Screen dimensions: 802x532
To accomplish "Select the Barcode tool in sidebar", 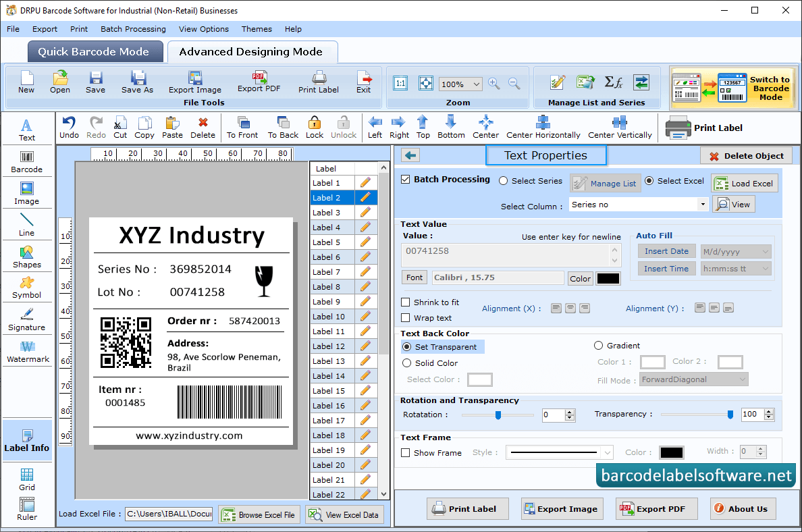I will pyautogui.click(x=26, y=162).
